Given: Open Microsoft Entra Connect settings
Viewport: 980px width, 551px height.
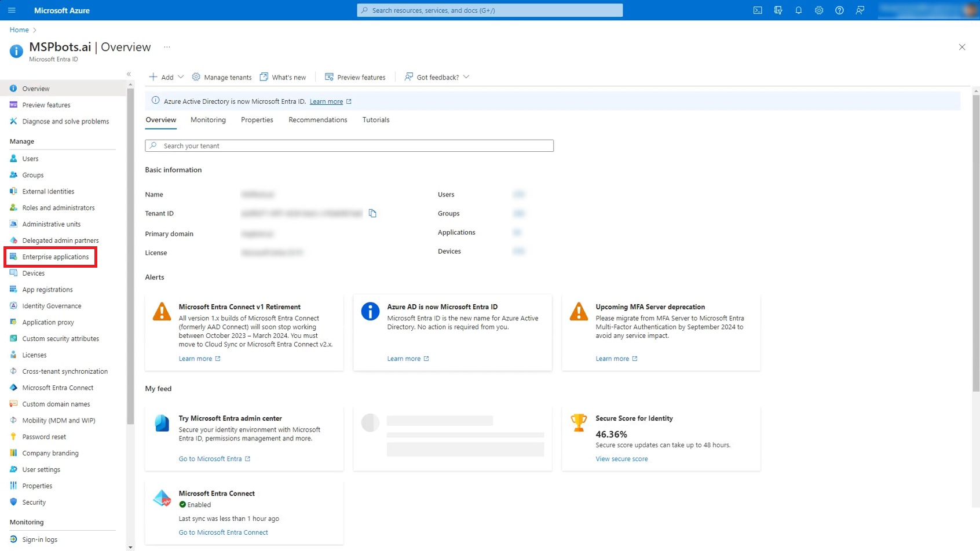Looking at the screenshot, I should click(x=57, y=387).
